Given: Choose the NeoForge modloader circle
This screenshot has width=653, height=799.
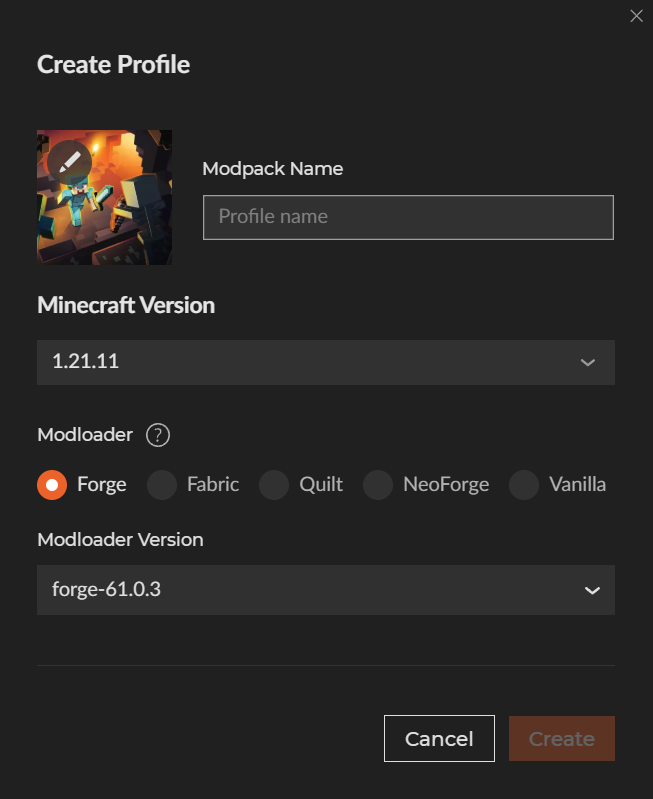Looking at the screenshot, I should (x=378, y=485).
